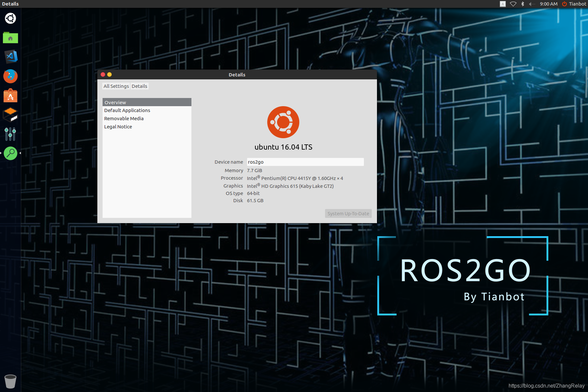Open the Wi-Fi network indicator
Viewport: 588px width, 392px height.
tap(513, 4)
